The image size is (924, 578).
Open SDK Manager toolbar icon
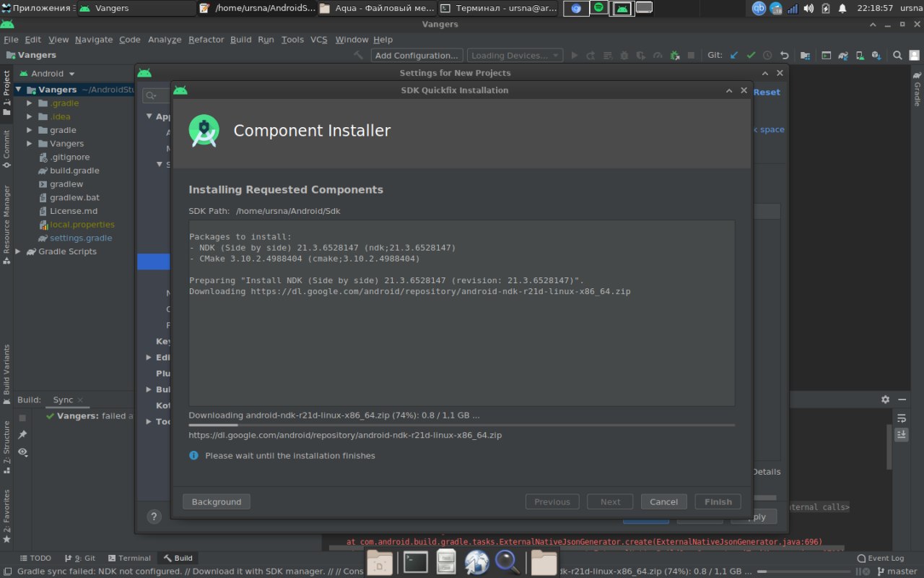(x=876, y=55)
